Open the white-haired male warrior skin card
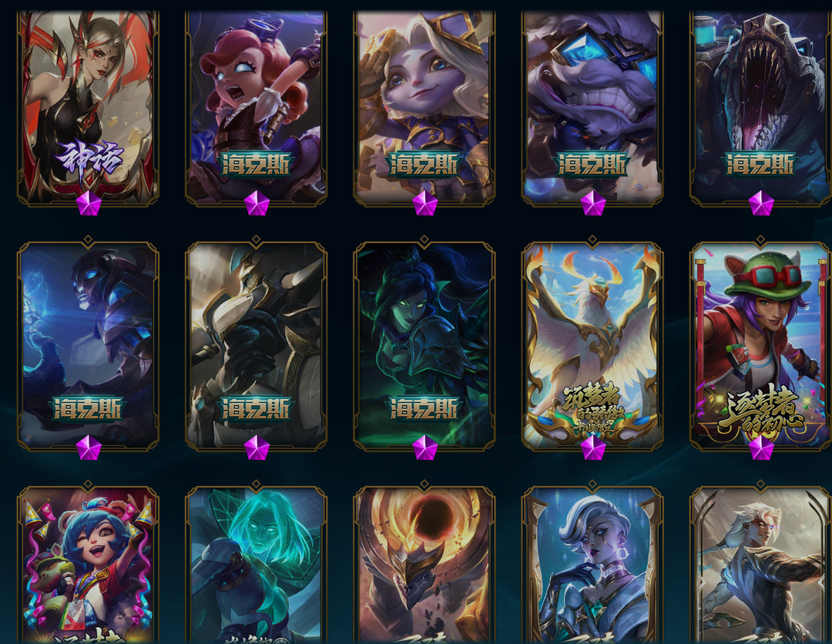This screenshot has height=644, width=832. coord(760,563)
